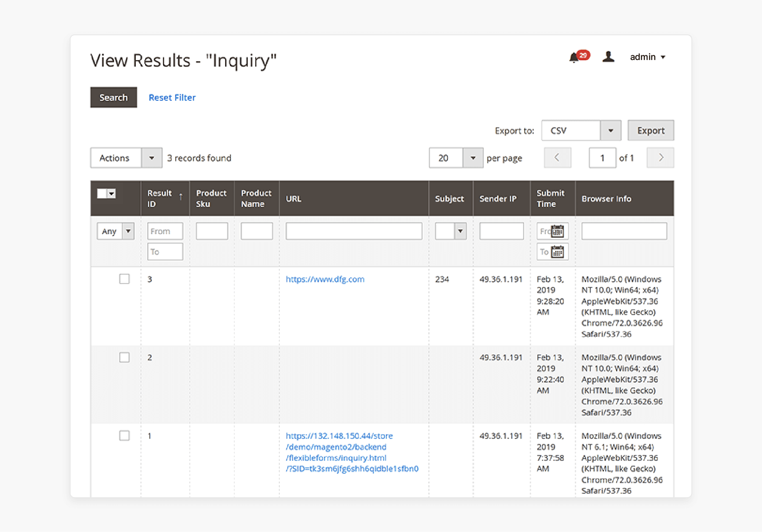Expand the header mass-select dropdown arrow
This screenshot has height=532, width=762.
point(111,193)
